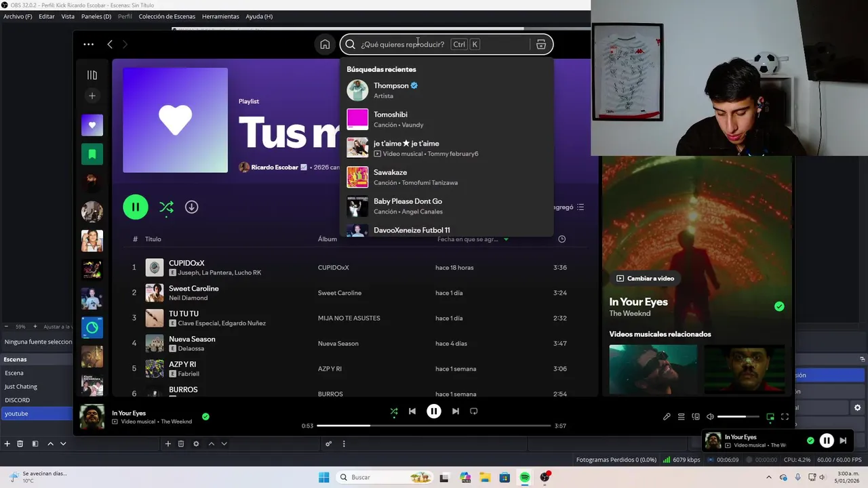Screen dimensions: 868x488
Task: Adjust Spotify volume slider
Action: pos(738,417)
